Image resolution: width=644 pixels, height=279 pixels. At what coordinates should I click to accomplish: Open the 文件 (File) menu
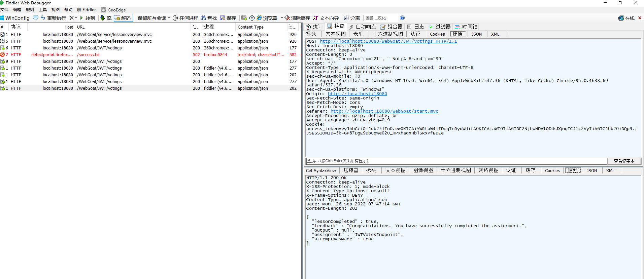click(x=4, y=9)
